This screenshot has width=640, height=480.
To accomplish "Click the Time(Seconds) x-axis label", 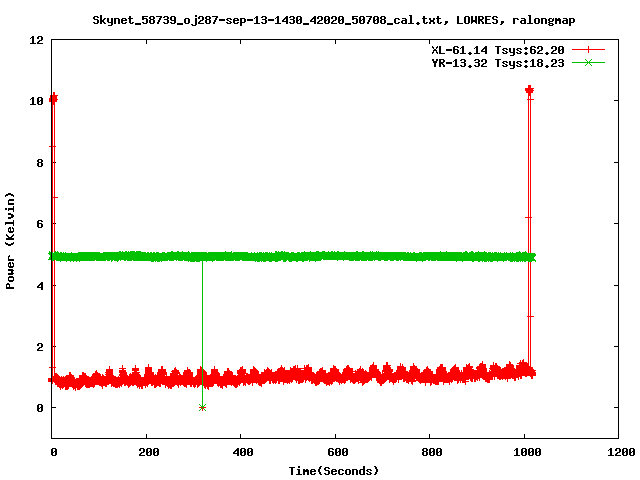I will coord(333,471).
